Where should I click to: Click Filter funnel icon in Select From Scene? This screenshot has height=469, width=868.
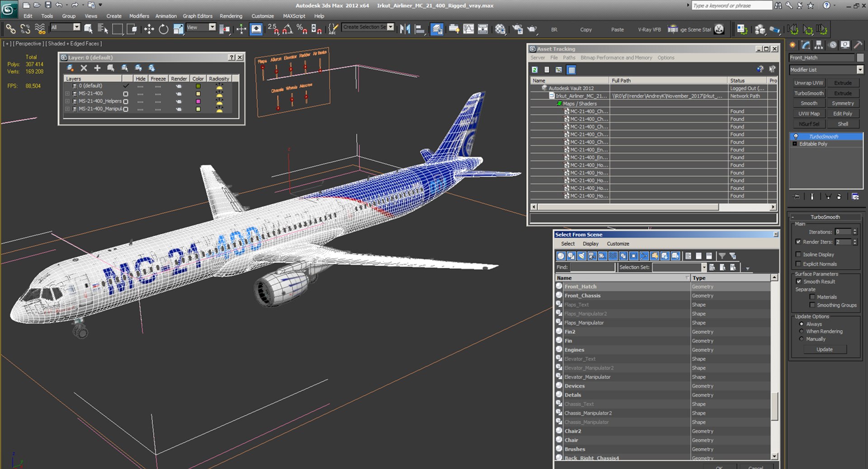click(x=722, y=256)
